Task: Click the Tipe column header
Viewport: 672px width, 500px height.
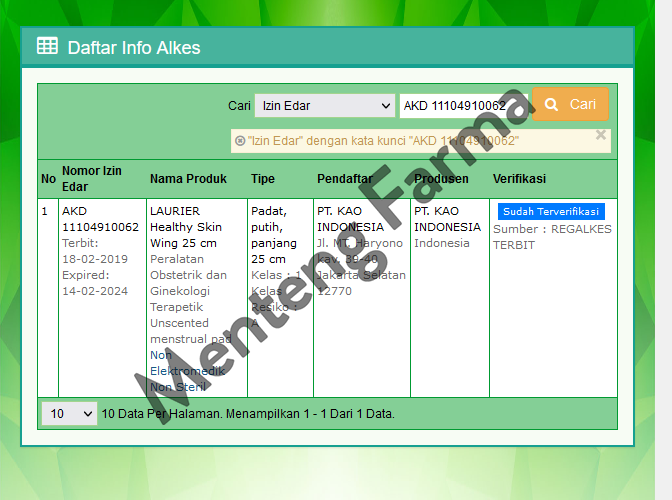Action: pos(262,179)
